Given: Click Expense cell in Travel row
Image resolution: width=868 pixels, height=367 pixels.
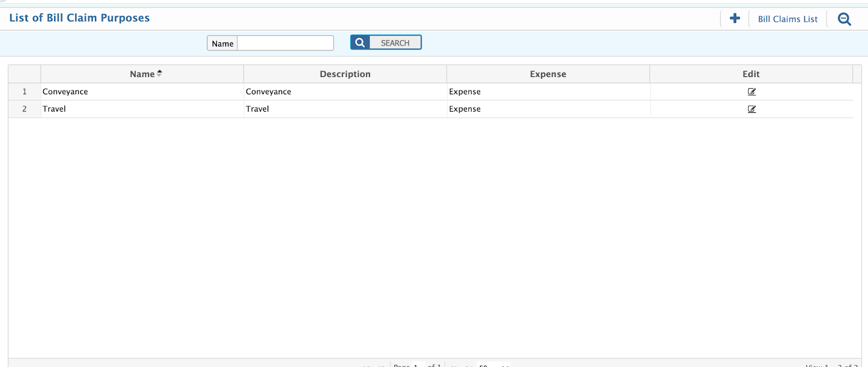Looking at the screenshot, I should pos(465,109).
